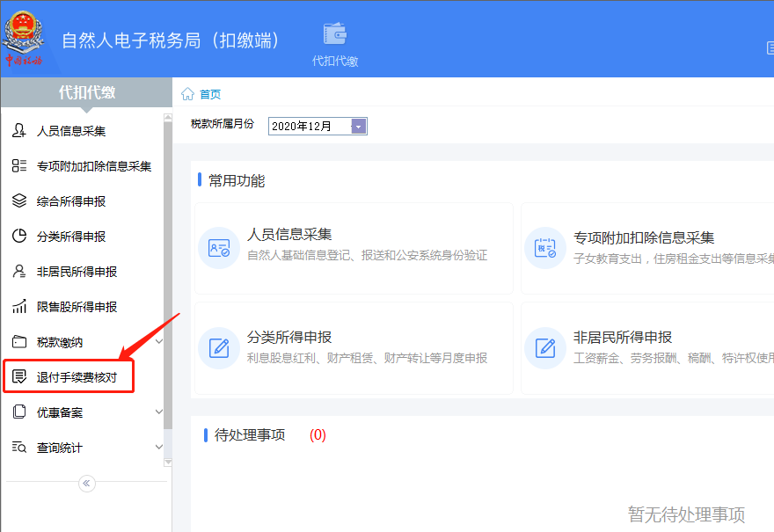Viewport: 774px width, 532px height.
Task: Click the 非居民所得申报 sidebar user icon
Action: (18, 272)
